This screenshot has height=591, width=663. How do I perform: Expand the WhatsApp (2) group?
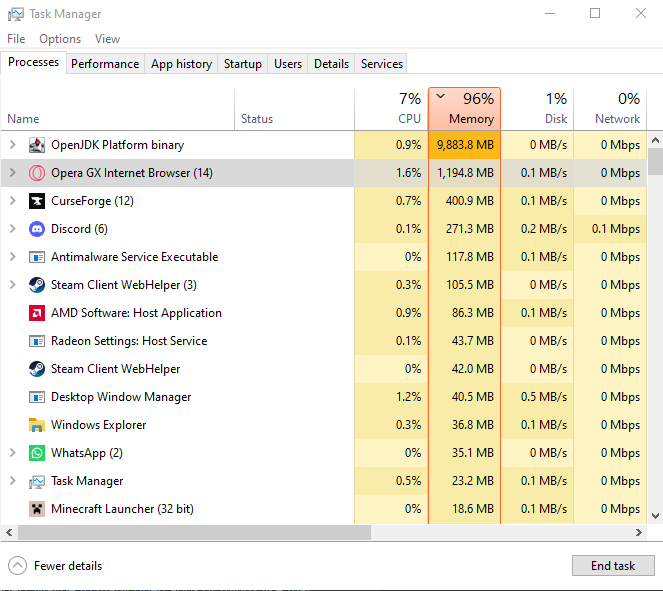(x=13, y=453)
